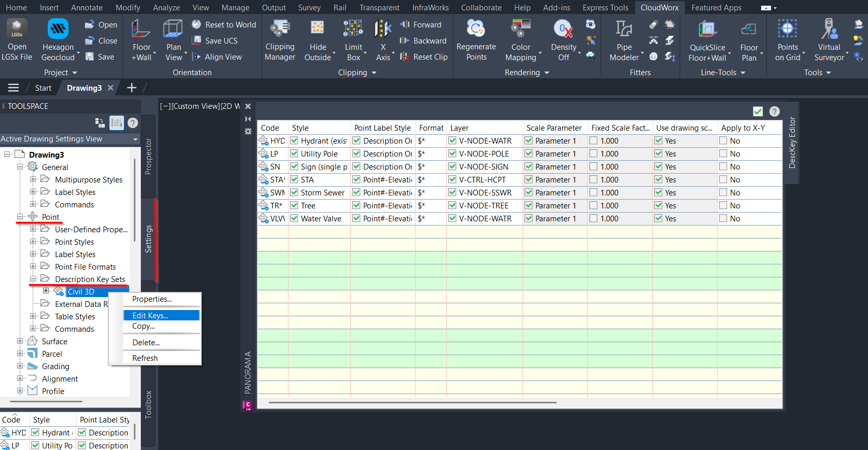Screen dimensions: 868x450
Task: Move the clip Backward
Action: (x=423, y=40)
